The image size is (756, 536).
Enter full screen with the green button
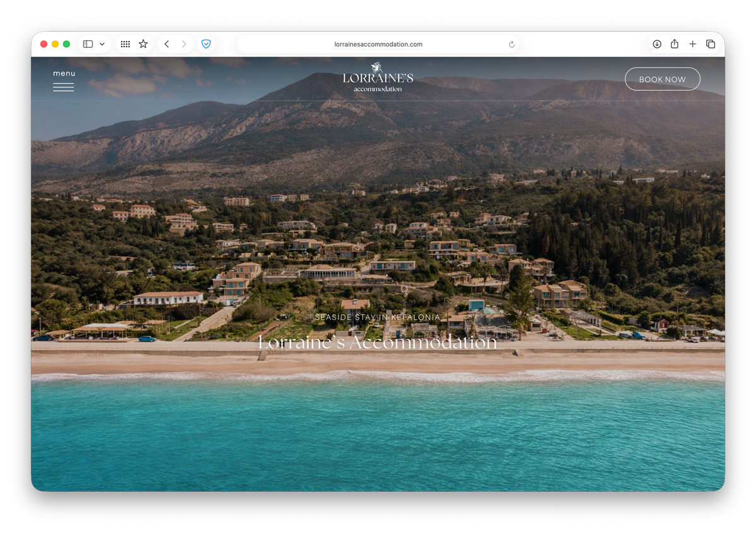pos(66,44)
